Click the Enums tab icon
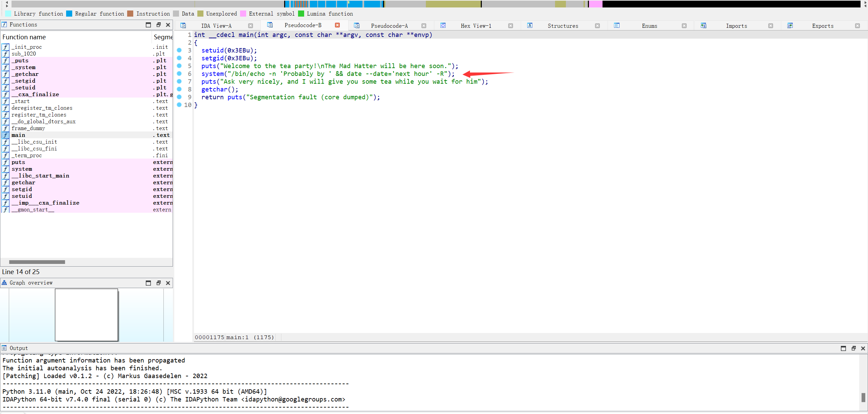Viewport: 868px width, 414px height. (x=617, y=25)
